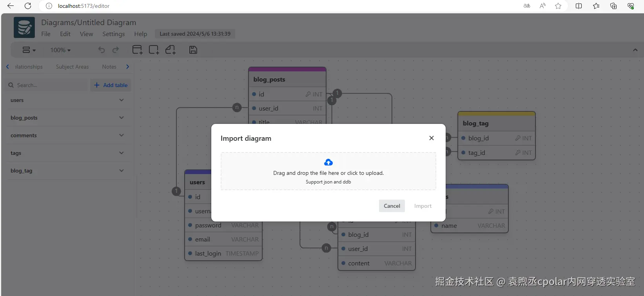This screenshot has height=296, width=644.
Task: Select the blog_posts table header
Action: (x=287, y=79)
